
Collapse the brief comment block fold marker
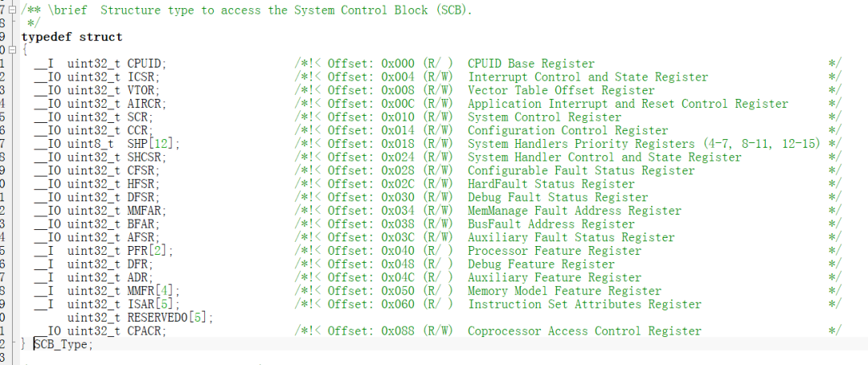[x=10, y=10]
